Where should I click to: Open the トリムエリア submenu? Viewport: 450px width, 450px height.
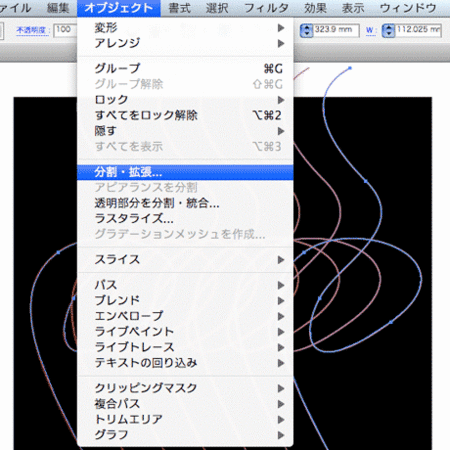point(185,419)
